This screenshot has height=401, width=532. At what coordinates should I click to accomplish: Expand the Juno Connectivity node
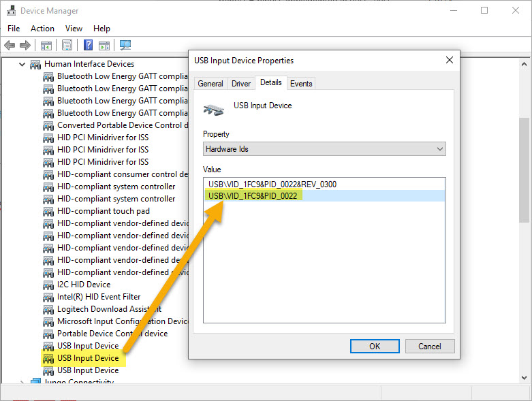(22, 383)
